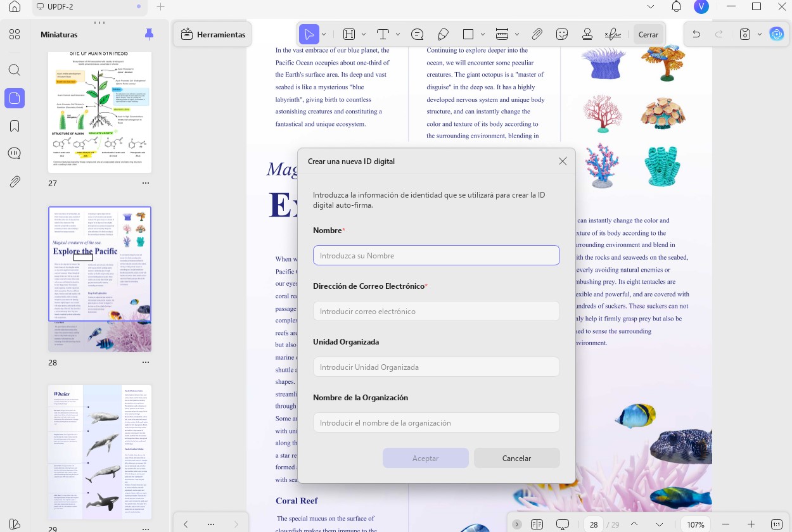Open the attachment paperclip tool in toolbar
Image resolution: width=792 pixels, height=532 pixels.
[x=537, y=34]
